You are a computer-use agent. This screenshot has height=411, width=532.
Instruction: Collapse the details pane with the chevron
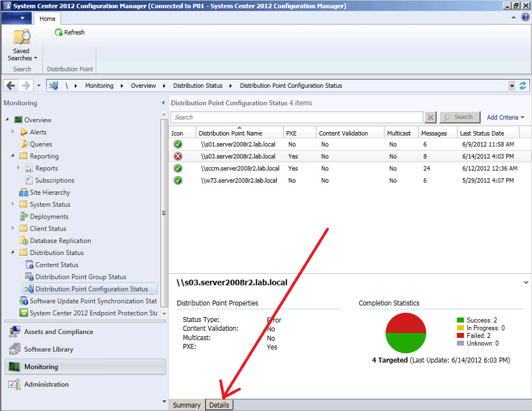[526, 282]
